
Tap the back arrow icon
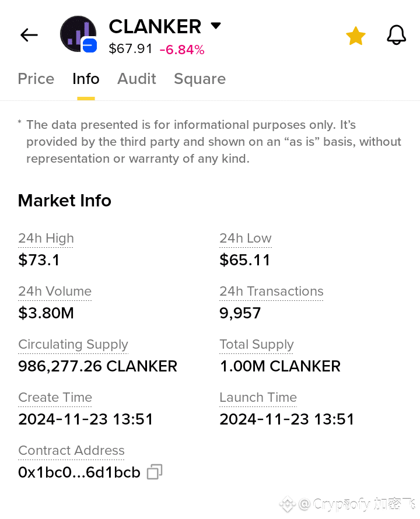[x=29, y=35]
